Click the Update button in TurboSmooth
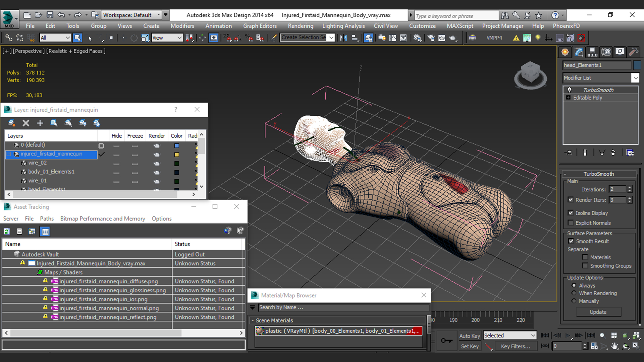 click(x=598, y=312)
